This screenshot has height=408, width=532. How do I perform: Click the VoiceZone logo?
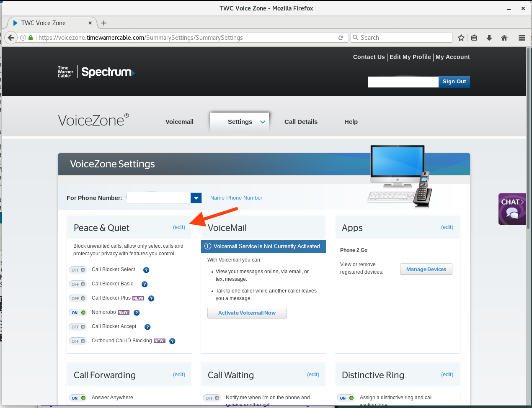pos(93,121)
